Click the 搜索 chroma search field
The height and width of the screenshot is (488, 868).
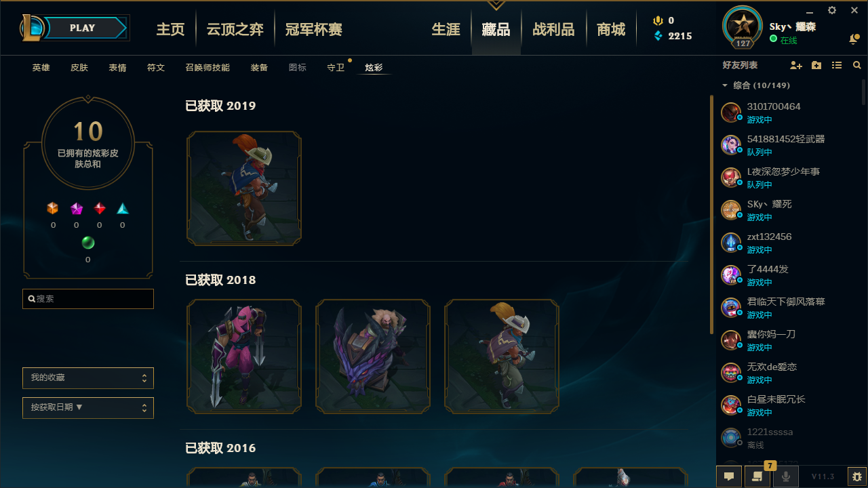point(88,299)
